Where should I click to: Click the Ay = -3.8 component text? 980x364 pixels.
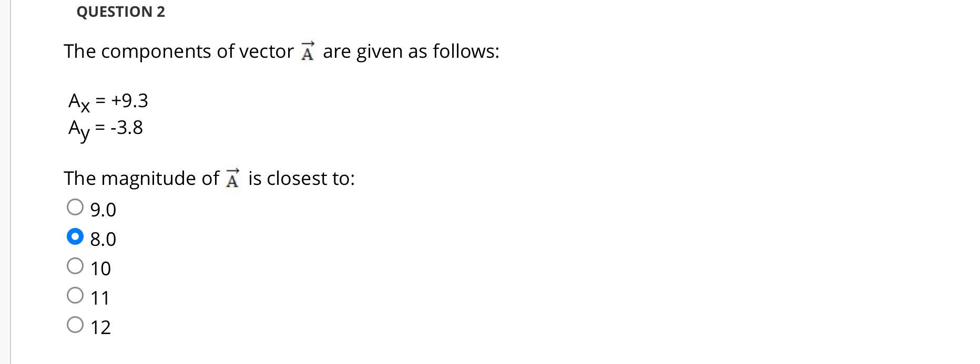coord(105,130)
